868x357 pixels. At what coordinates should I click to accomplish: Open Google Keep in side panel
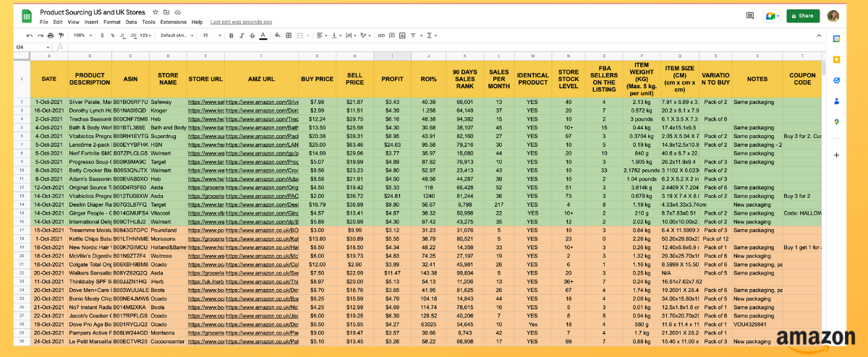pyautogui.click(x=836, y=60)
